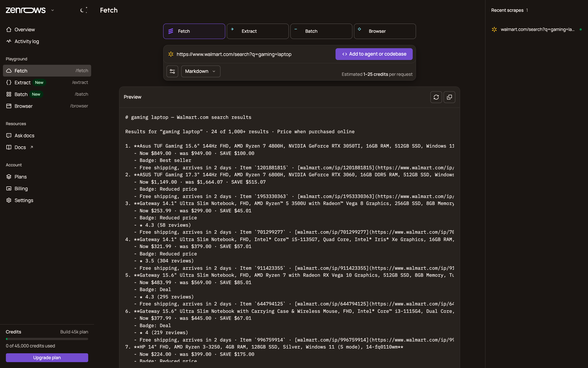Image resolution: width=588 pixels, height=368 pixels.
Task: Click the refresh preview icon
Action: coord(436,97)
